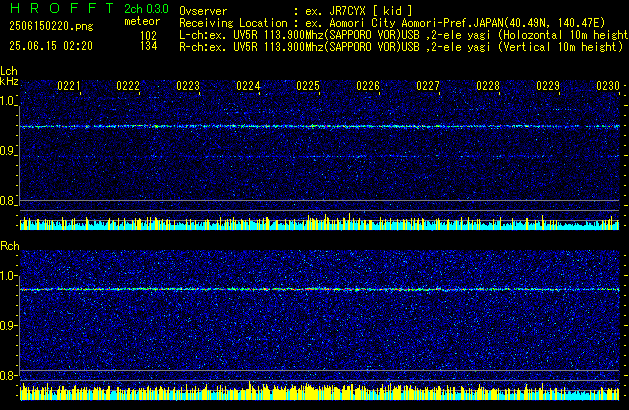Click the Lch main carrier signal line
Viewport: 629px width, 410px height.
[320, 126]
